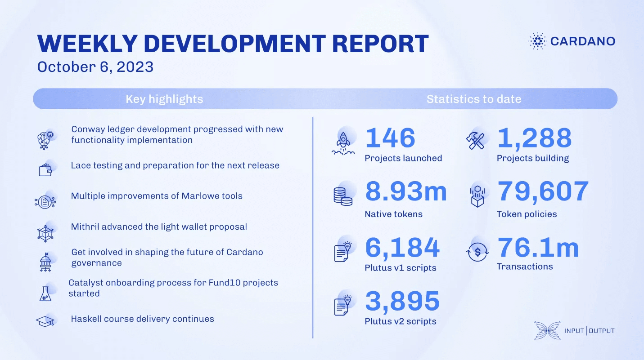Image resolution: width=644 pixels, height=360 pixels.
Task: Select the Lace testing and preparation text
Action: [175, 165]
